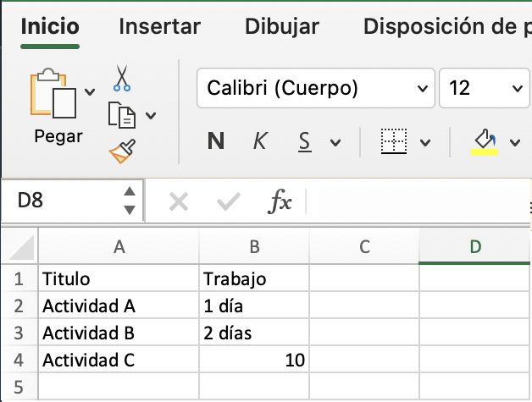The width and height of the screenshot is (532, 402).
Task: Click the Insert Function fx icon
Action: [x=280, y=201]
